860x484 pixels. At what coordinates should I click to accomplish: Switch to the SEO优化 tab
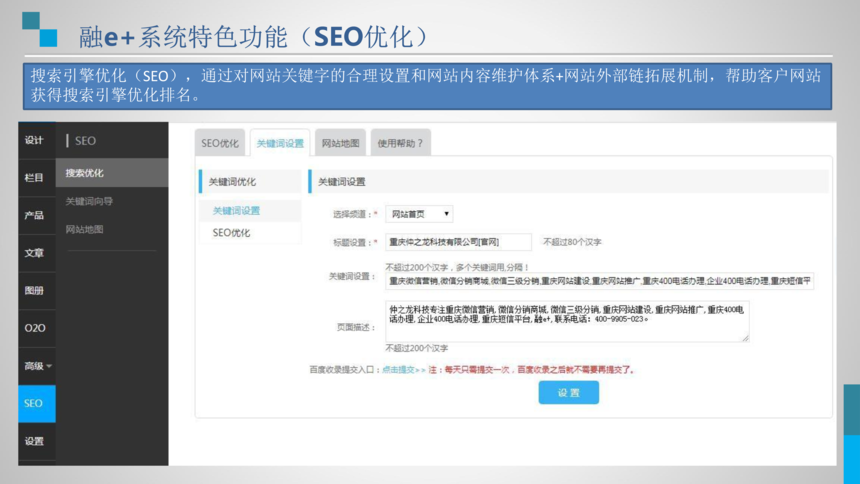coord(220,143)
